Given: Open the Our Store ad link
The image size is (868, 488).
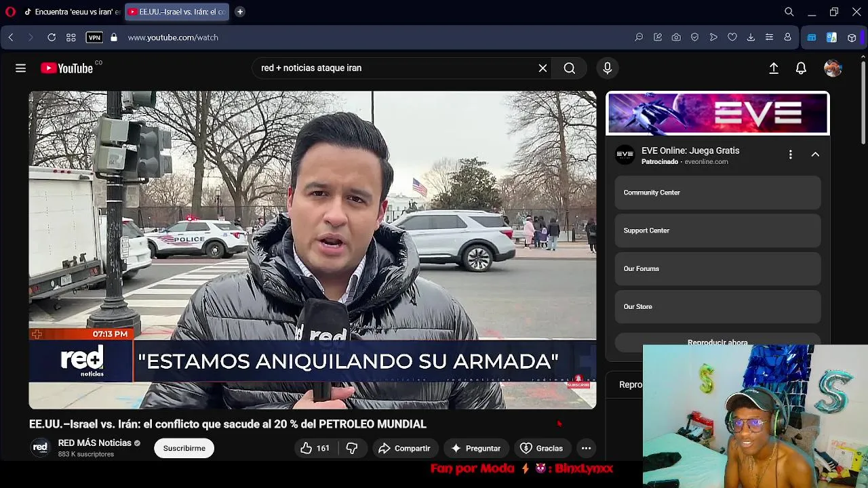Looking at the screenshot, I should coord(717,306).
